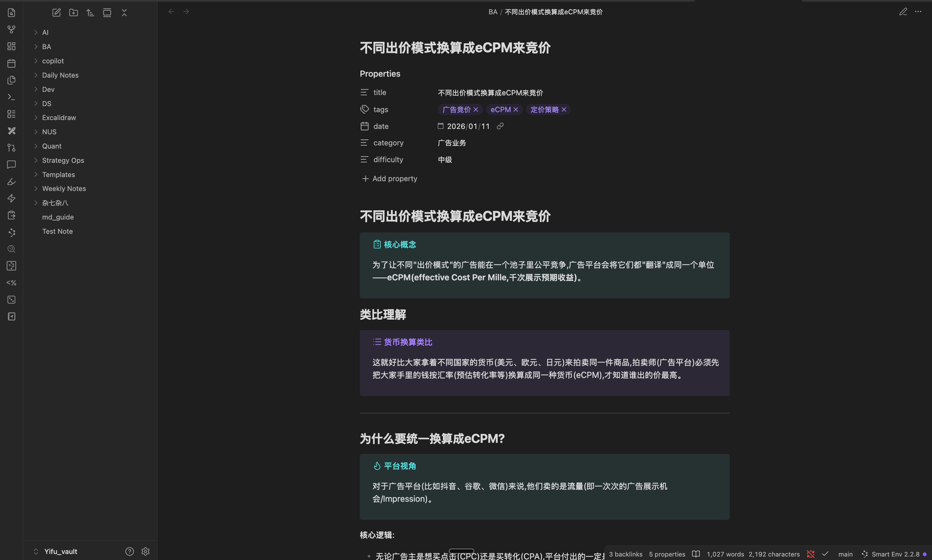This screenshot has width=932, height=560.
Task: Change the sort order of files
Action: (90, 12)
